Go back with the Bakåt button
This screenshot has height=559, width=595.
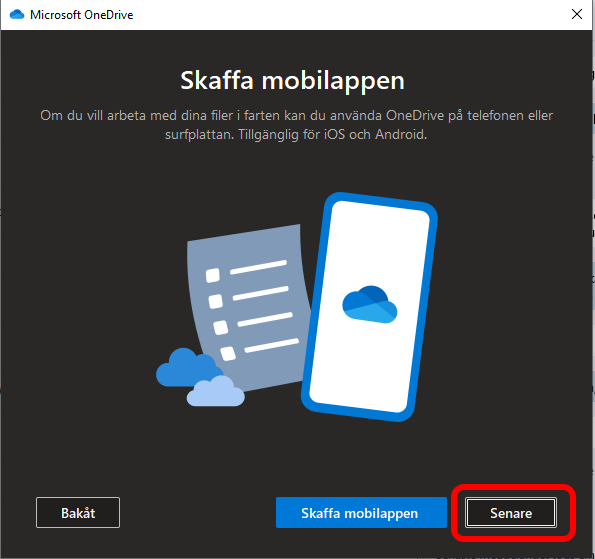78,513
